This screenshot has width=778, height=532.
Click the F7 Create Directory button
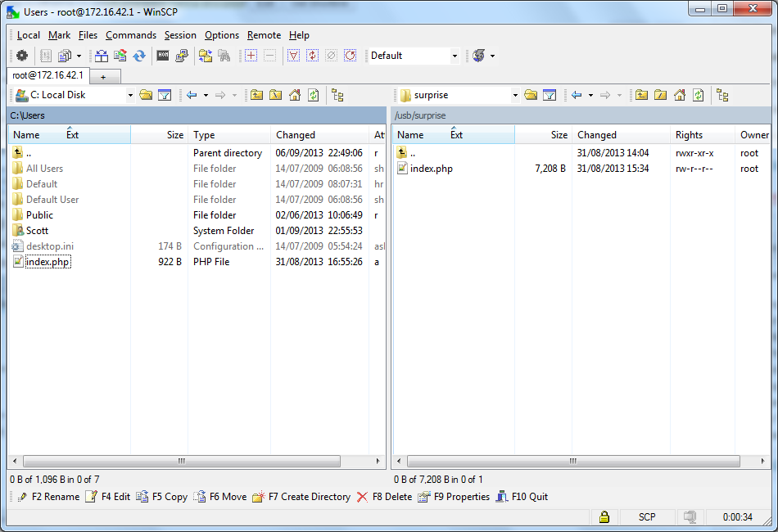pyautogui.click(x=301, y=497)
